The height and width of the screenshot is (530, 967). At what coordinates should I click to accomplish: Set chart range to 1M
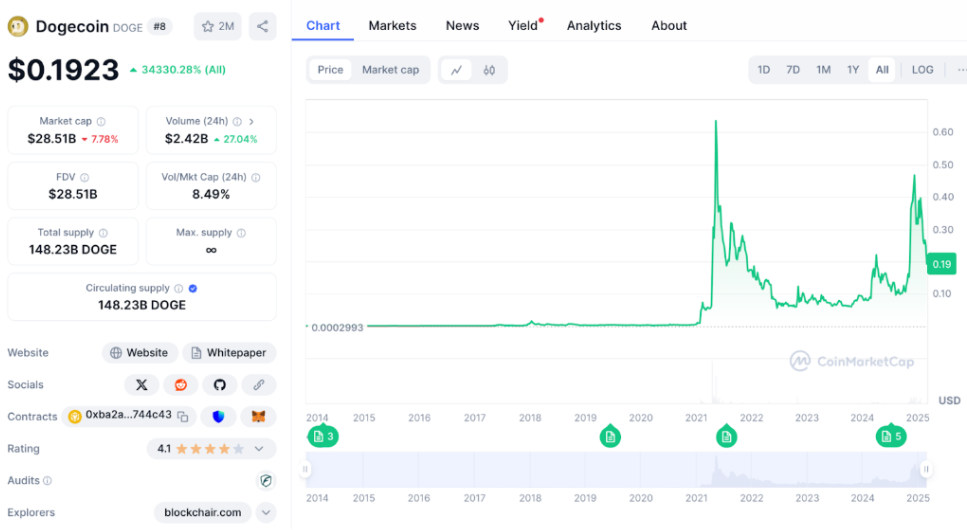pos(823,70)
